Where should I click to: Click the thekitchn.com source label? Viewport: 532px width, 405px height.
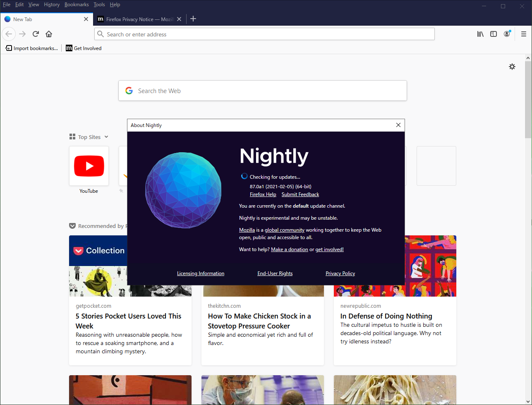click(x=224, y=306)
